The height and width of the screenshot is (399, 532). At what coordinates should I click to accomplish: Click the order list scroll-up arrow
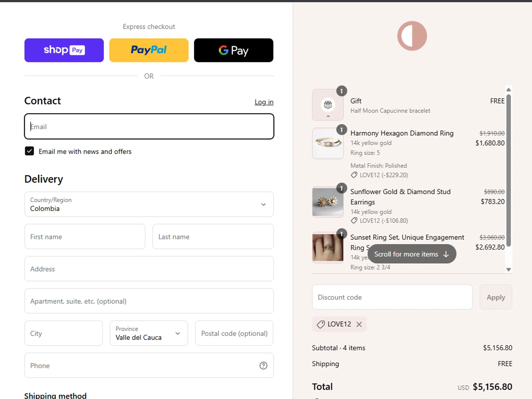tap(509, 90)
